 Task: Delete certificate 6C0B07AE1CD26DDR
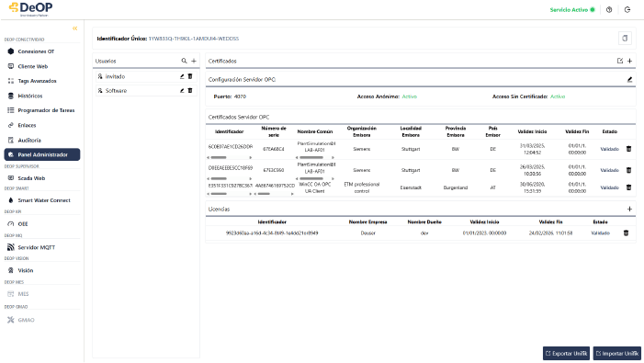point(628,149)
